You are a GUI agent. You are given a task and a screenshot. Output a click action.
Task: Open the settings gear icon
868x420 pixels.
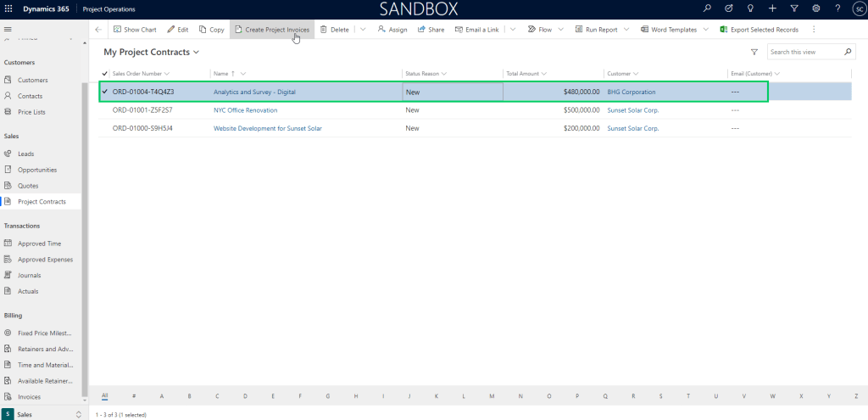815,8
